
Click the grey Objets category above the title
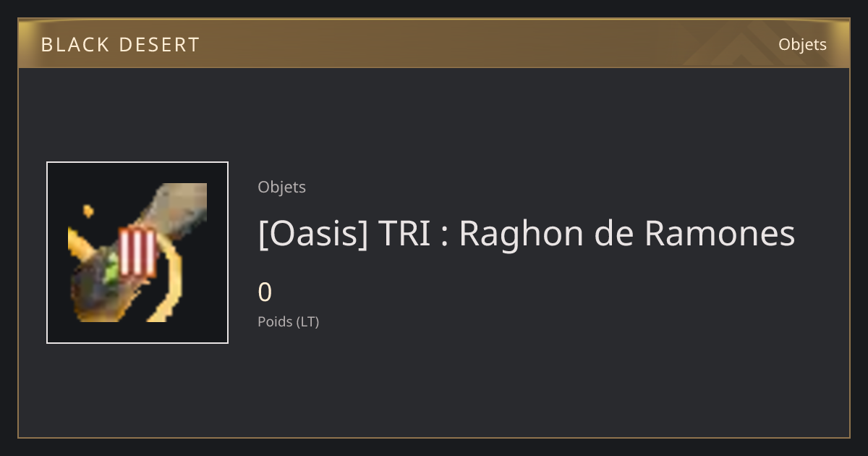(281, 187)
